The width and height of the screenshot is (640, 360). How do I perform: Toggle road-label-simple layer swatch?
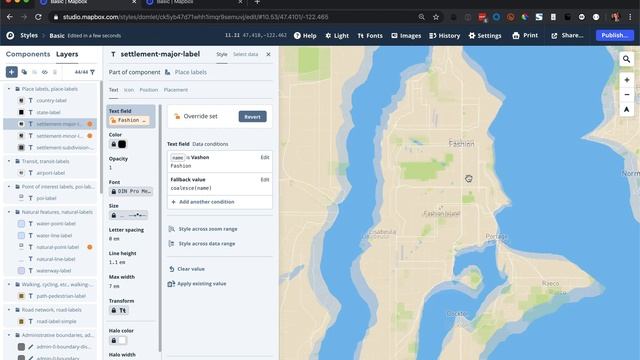click(x=21, y=321)
